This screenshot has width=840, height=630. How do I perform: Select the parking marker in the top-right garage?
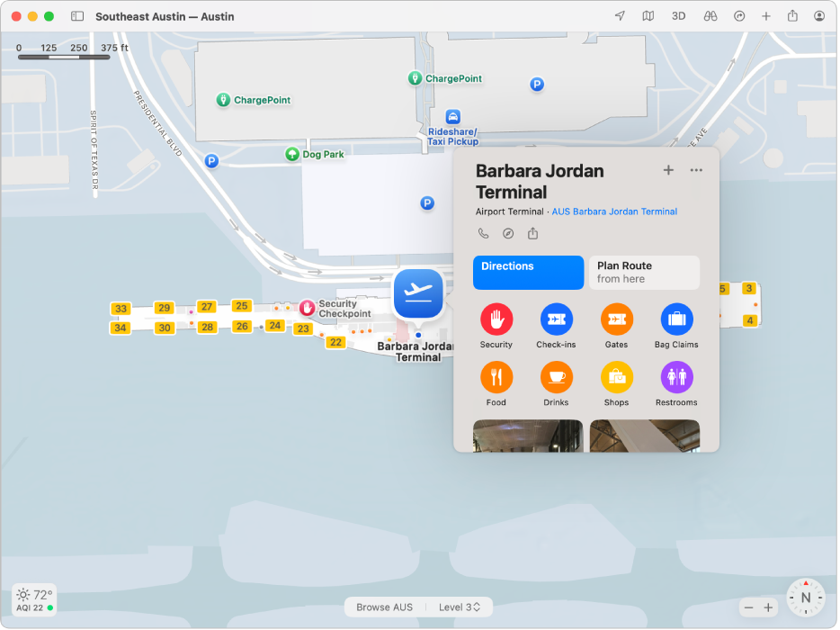[x=537, y=85]
